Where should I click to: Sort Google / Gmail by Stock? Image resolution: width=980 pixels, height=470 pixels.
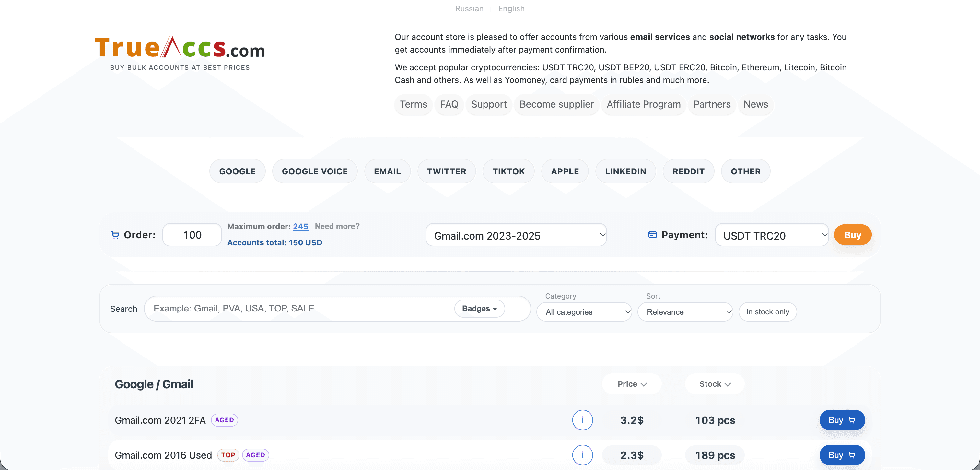(715, 383)
